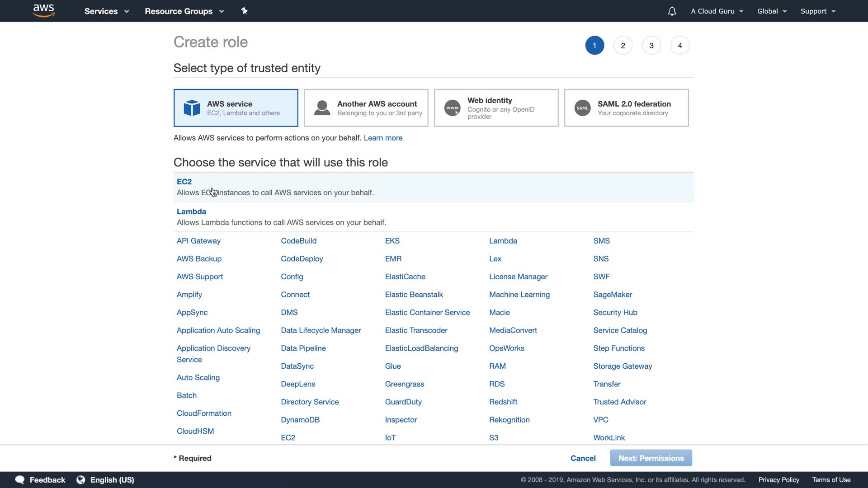Click the AWS logo home icon

coord(44,11)
